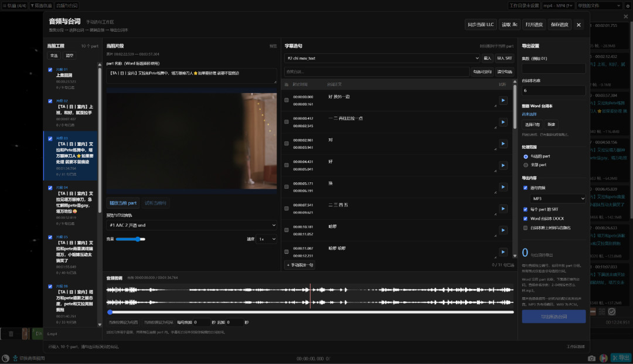The image size is (633, 364).
Task: Open the MP3 audio format dropdown
Action: [x=557, y=199]
